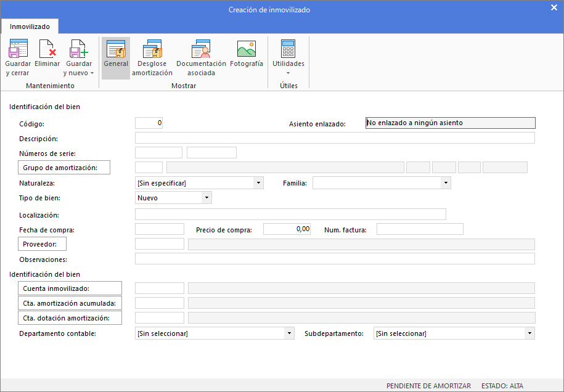Viewport: 564px width, 392px height.
Task: Click the Guardar y nuevo icon
Action: [79, 49]
